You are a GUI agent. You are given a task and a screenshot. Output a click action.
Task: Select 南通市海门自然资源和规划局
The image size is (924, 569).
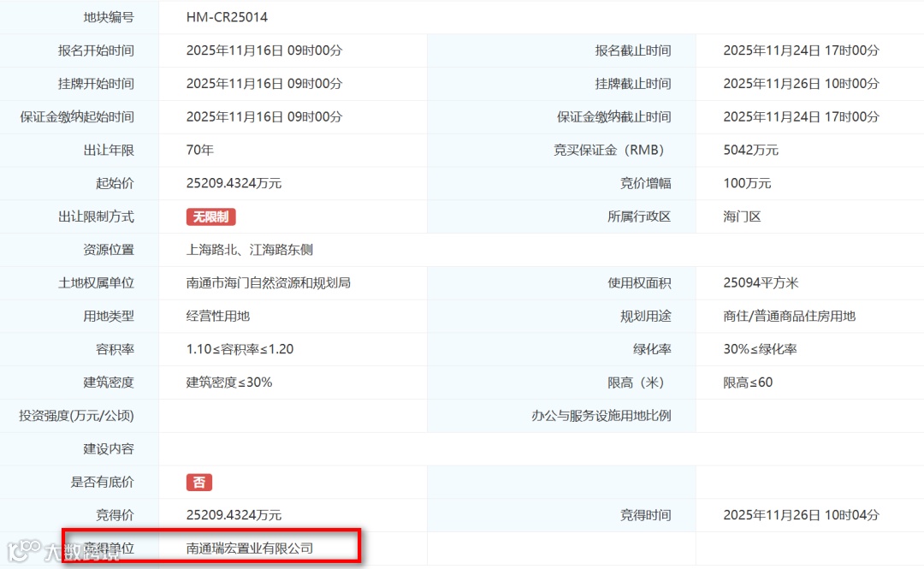pyautogui.click(x=269, y=283)
